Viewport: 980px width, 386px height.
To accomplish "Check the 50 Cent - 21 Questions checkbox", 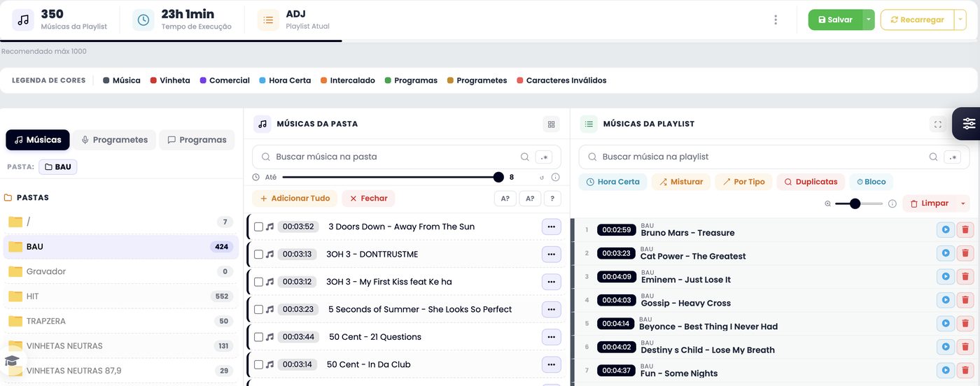I will click(x=258, y=337).
